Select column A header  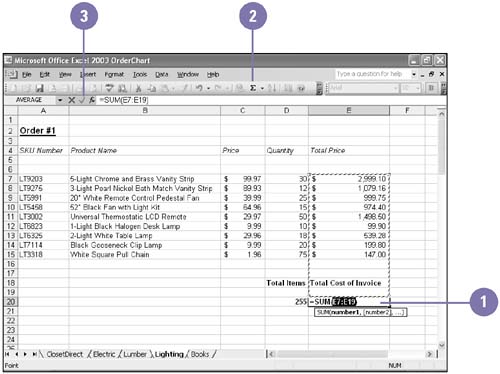click(x=43, y=111)
